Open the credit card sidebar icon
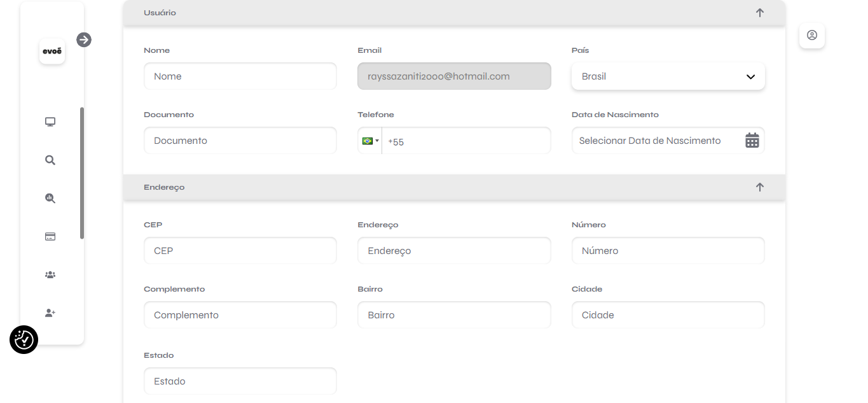Viewport: 868px width, 403px height. pos(50,237)
